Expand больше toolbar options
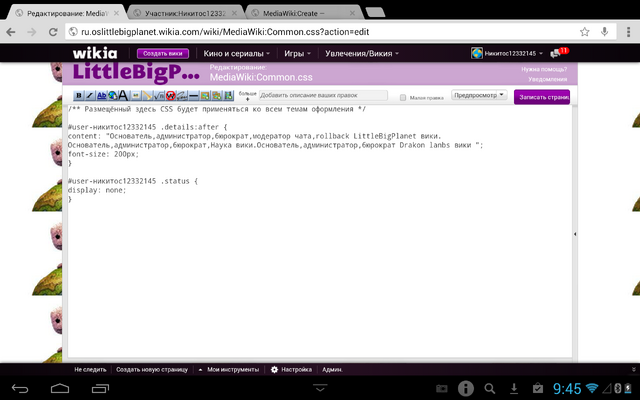The image size is (640, 400). [247, 96]
